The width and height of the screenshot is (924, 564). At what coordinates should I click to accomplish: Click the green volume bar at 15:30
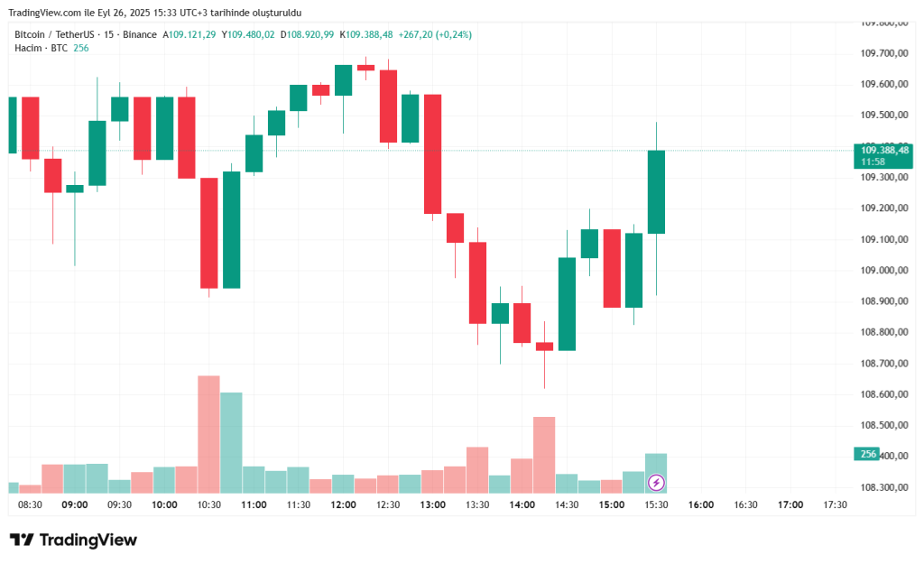coord(656,465)
